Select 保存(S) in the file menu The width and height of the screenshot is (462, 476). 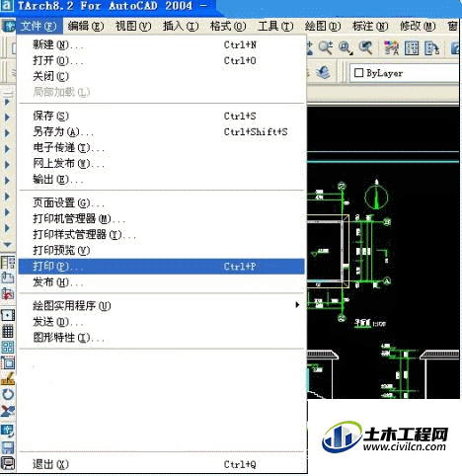point(161,116)
